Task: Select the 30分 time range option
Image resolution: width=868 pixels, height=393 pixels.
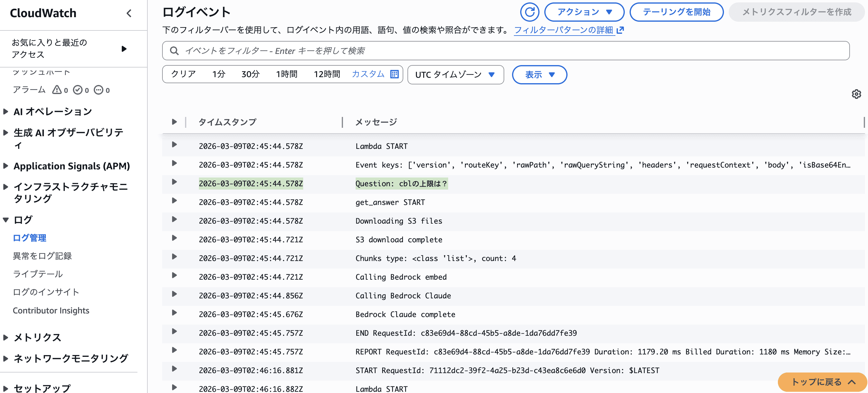Action: coord(250,74)
